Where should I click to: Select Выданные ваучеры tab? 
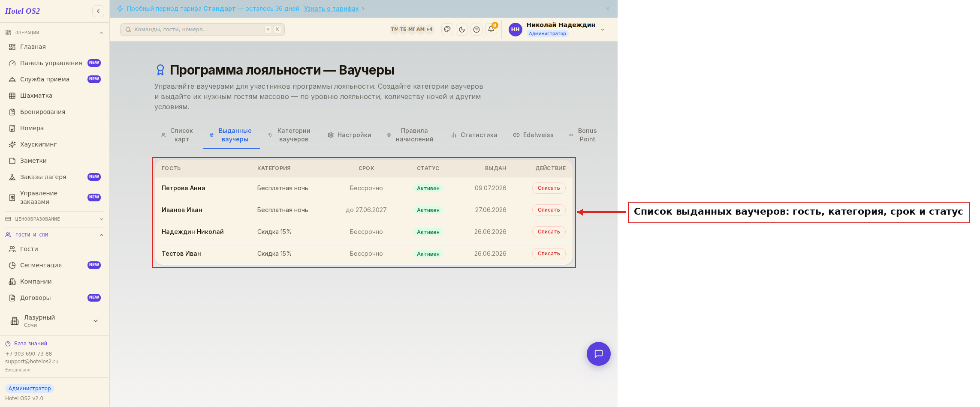click(231, 135)
